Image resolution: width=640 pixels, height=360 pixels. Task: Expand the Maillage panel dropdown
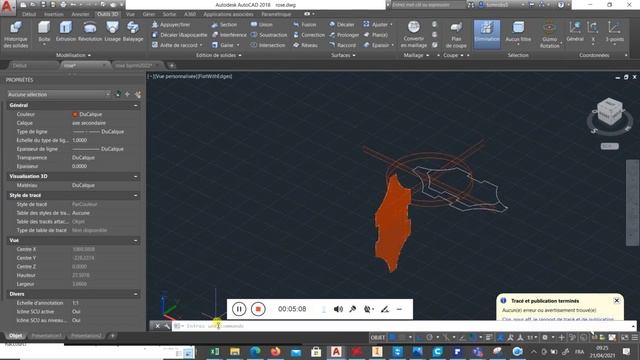[x=416, y=55]
